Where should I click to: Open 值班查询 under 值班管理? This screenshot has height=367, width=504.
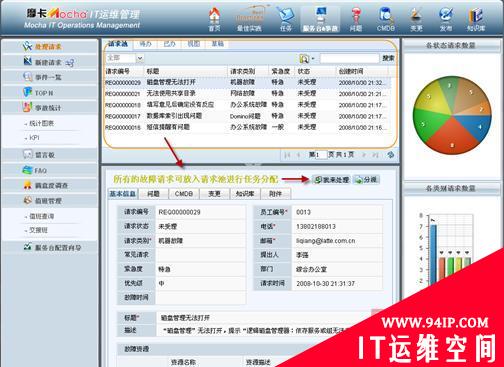tap(41, 216)
